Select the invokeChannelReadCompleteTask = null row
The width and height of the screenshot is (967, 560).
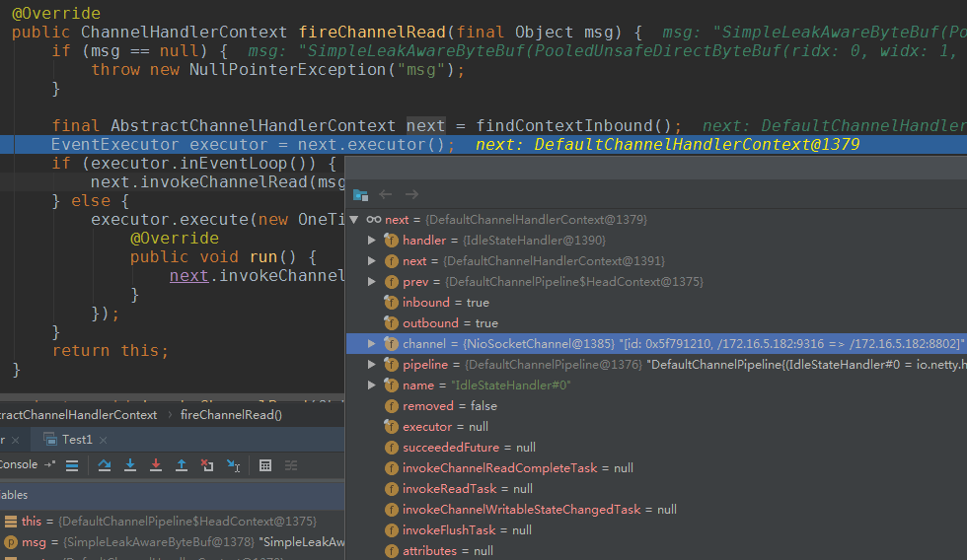tap(656, 468)
